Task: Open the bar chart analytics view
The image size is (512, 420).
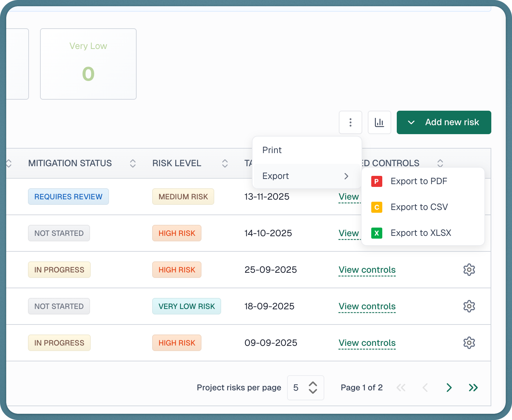Action: click(x=379, y=122)
